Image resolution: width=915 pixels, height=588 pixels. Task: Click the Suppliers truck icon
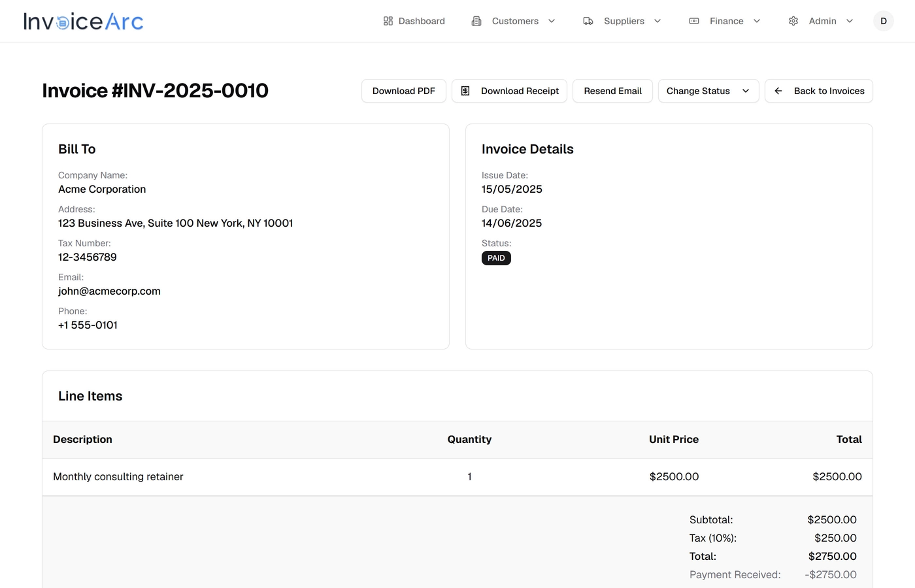point(588,21)
